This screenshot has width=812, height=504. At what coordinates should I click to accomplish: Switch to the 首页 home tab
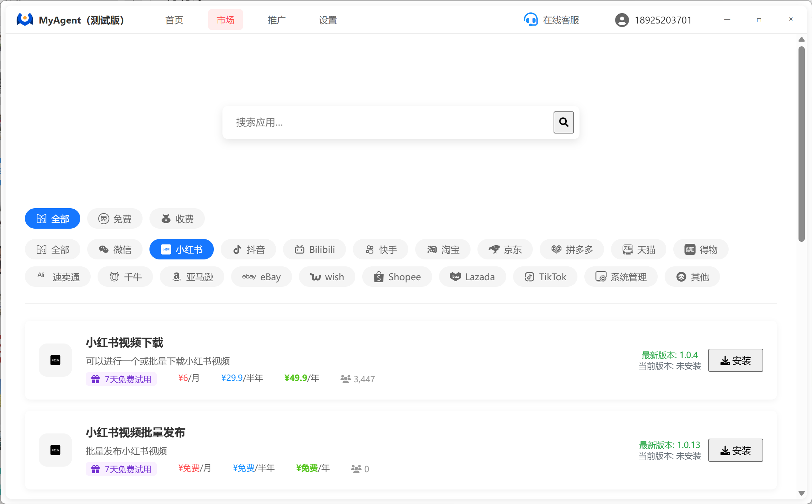[174, 20]
